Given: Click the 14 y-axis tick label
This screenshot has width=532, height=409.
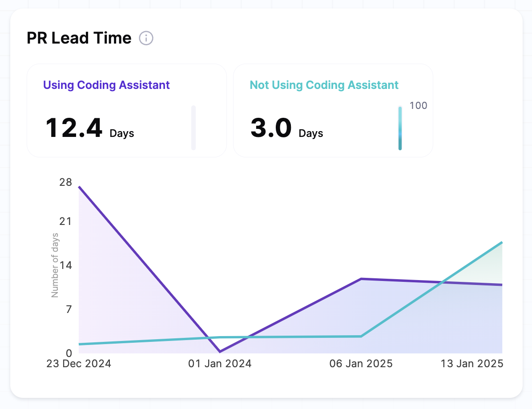Looking at the screenshot, I should (65, 265).
